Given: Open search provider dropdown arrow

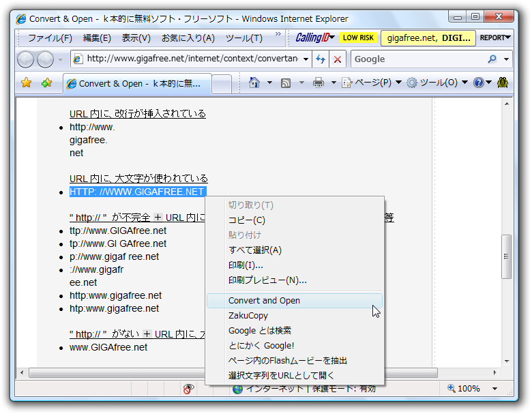Looking at the screenshot, I should click(x=506, y=59).
